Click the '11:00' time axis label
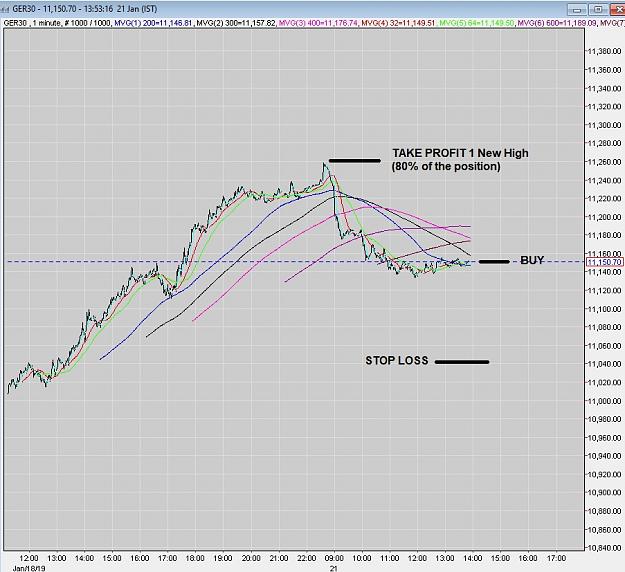 pos(389,558)
